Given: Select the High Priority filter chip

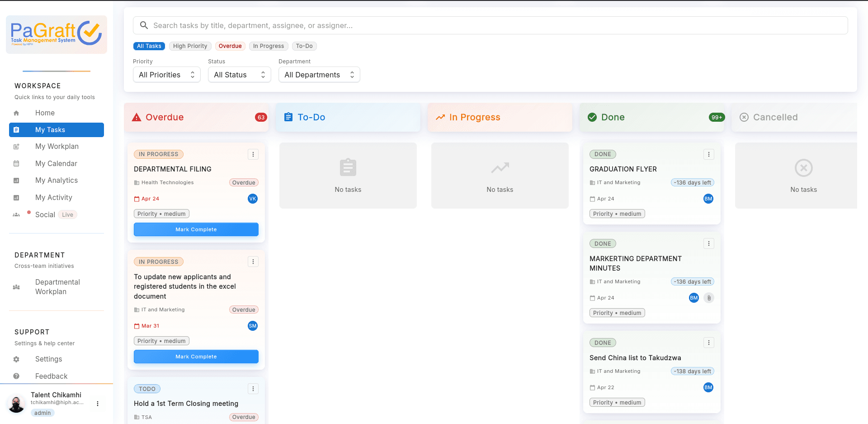Looking at the screenshot, I should (190, 46).
